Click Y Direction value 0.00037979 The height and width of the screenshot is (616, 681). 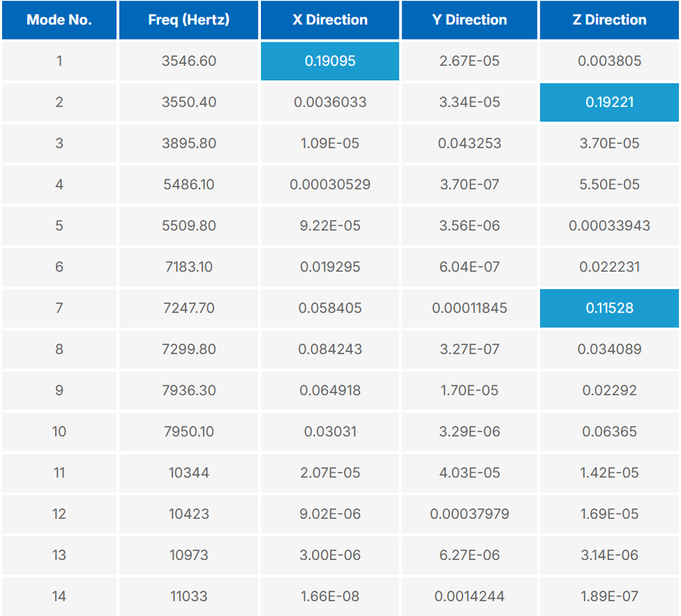[x=469, y=514]
